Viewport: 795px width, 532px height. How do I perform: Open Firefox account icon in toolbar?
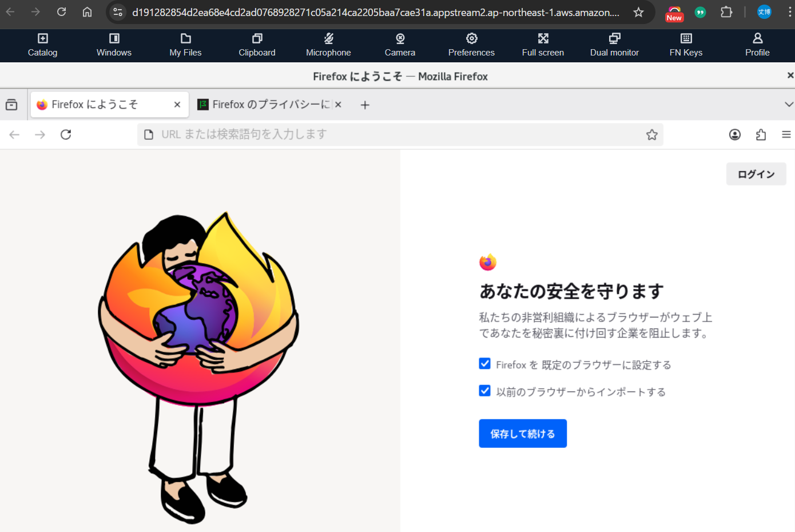pos(735,134)
